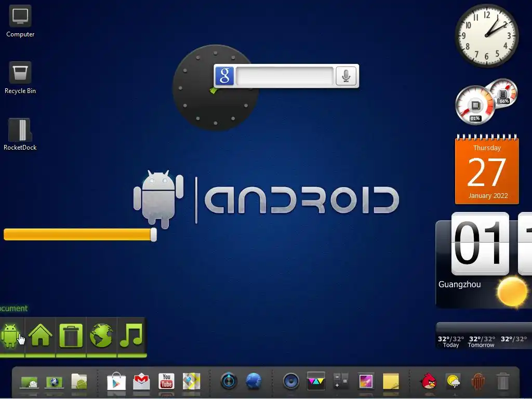Click the CPU meter gauge showing 01%
The height and width of the screenshot is (399, 532).
click(x=475, y=105)
